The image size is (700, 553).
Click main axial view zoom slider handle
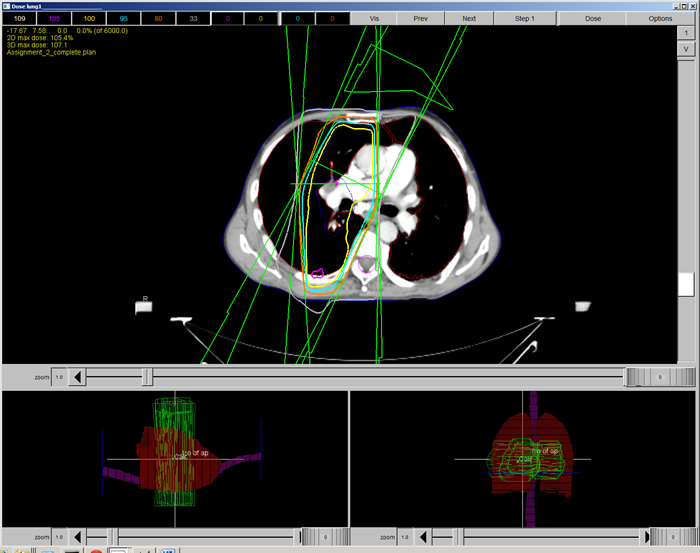point(148,377)
